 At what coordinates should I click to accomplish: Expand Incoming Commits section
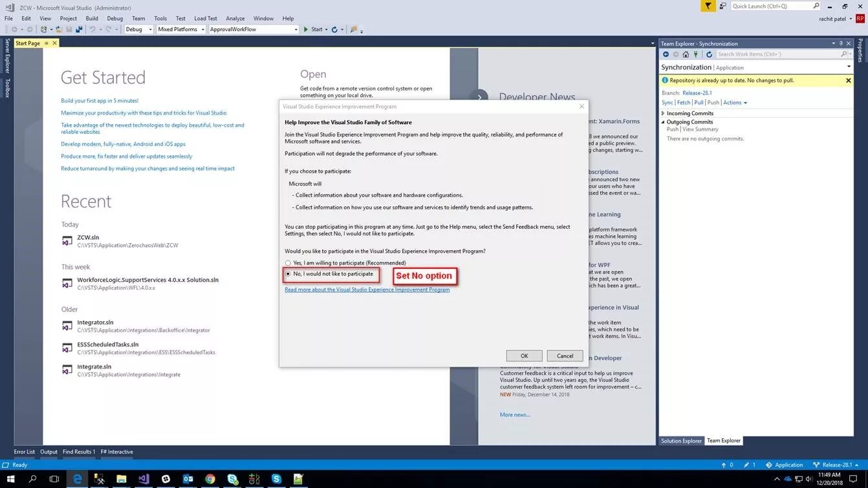[x=663, y=114]
